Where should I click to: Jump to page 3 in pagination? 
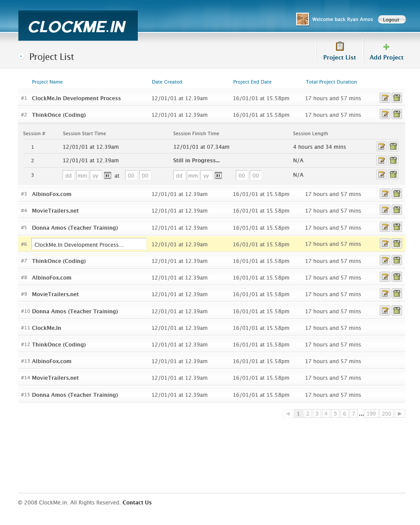tap(317, 413)
